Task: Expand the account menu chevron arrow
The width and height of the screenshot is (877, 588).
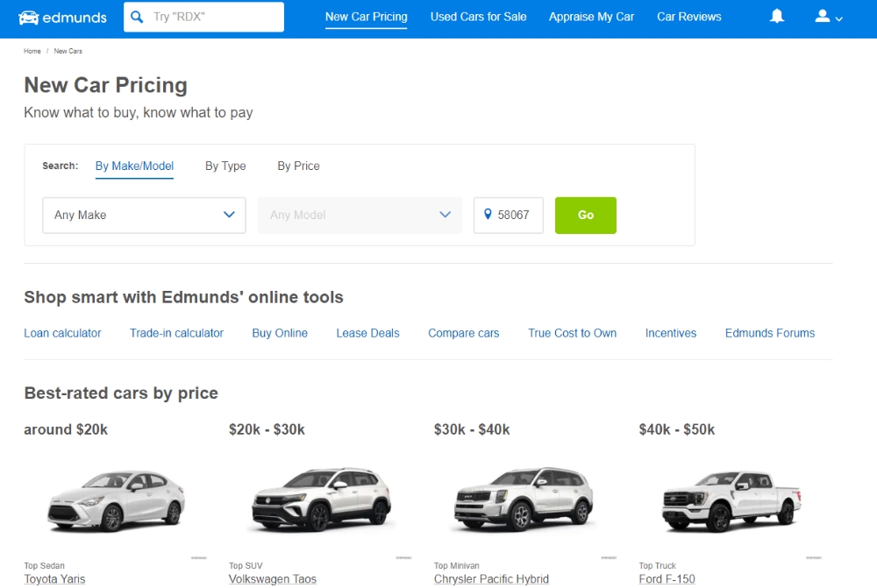Action: click(x=839, y=19)
